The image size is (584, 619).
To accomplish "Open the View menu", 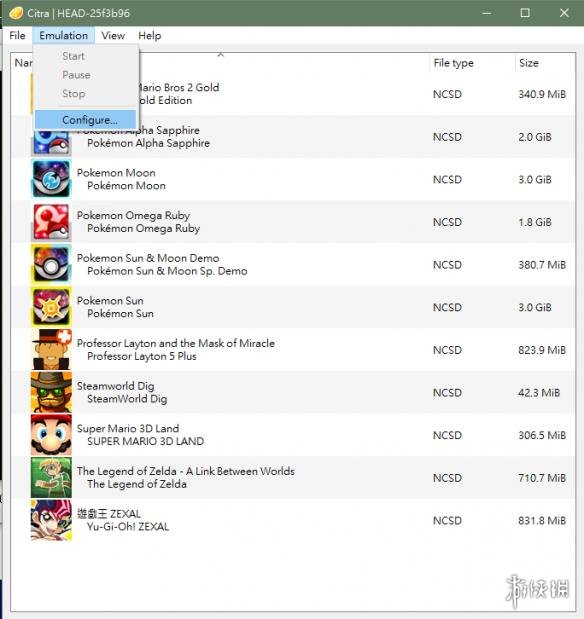I will (x=113, y=36).
